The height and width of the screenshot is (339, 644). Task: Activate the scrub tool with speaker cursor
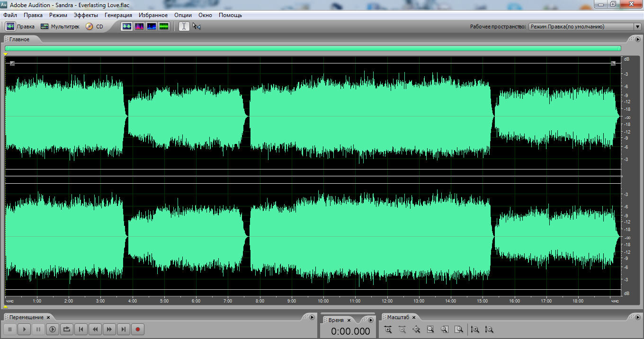(197, 27)
